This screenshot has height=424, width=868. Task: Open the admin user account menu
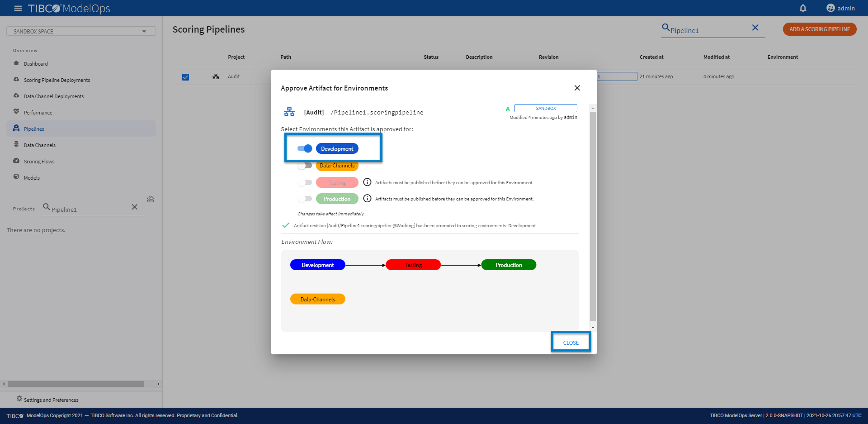840,8
